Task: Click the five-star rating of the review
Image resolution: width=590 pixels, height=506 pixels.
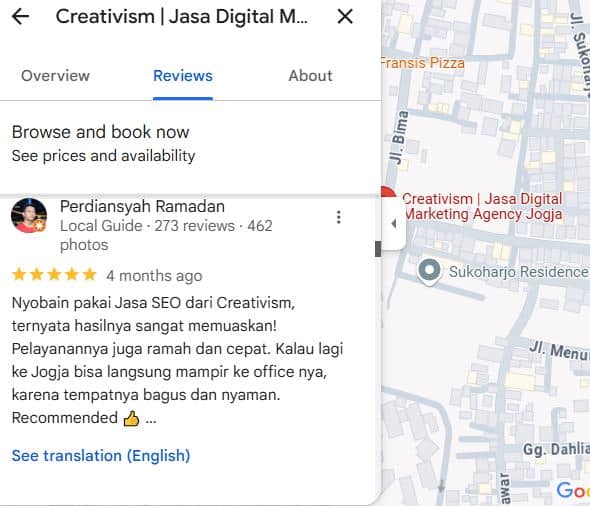Action: (x=54, y=275)
